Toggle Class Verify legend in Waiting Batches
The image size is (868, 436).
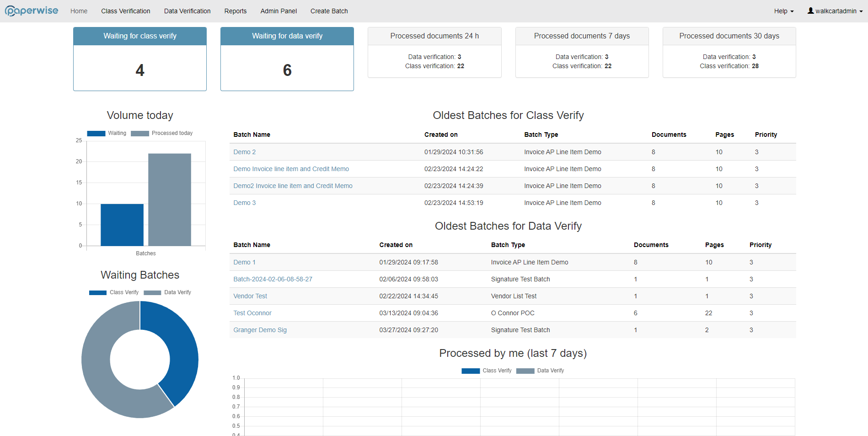(114, 292)
